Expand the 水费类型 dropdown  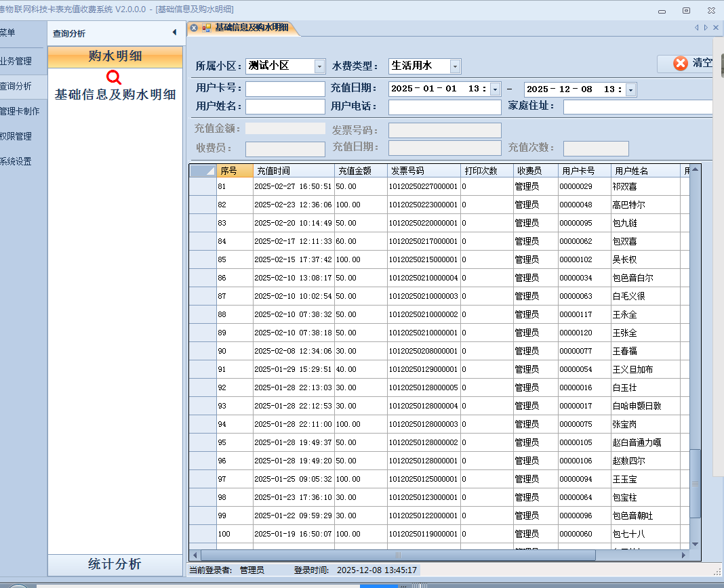coord(456,66)
